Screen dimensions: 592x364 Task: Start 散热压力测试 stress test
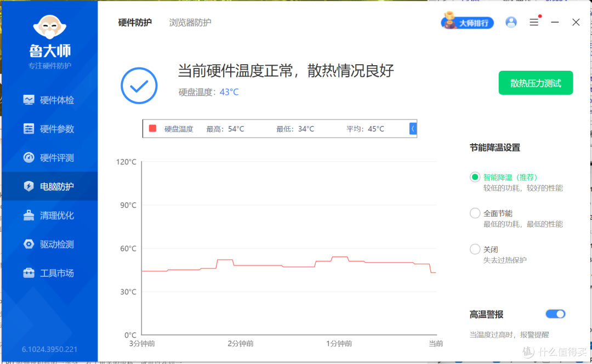coord(536,83)
